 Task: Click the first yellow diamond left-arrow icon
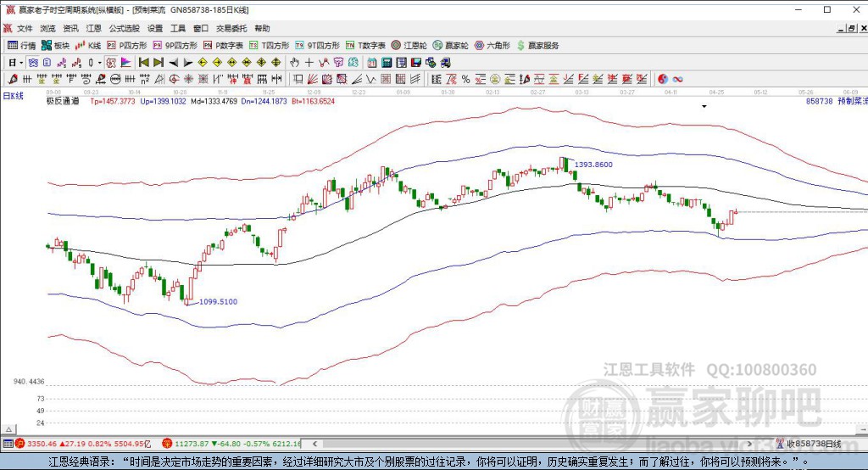[x=203, y=63]
